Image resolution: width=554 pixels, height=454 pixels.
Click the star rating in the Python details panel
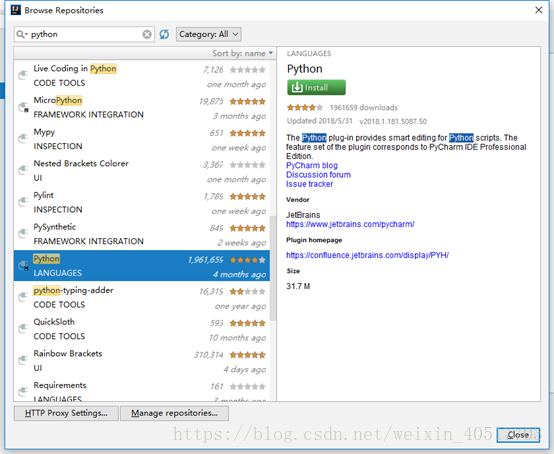pos(305,107)
